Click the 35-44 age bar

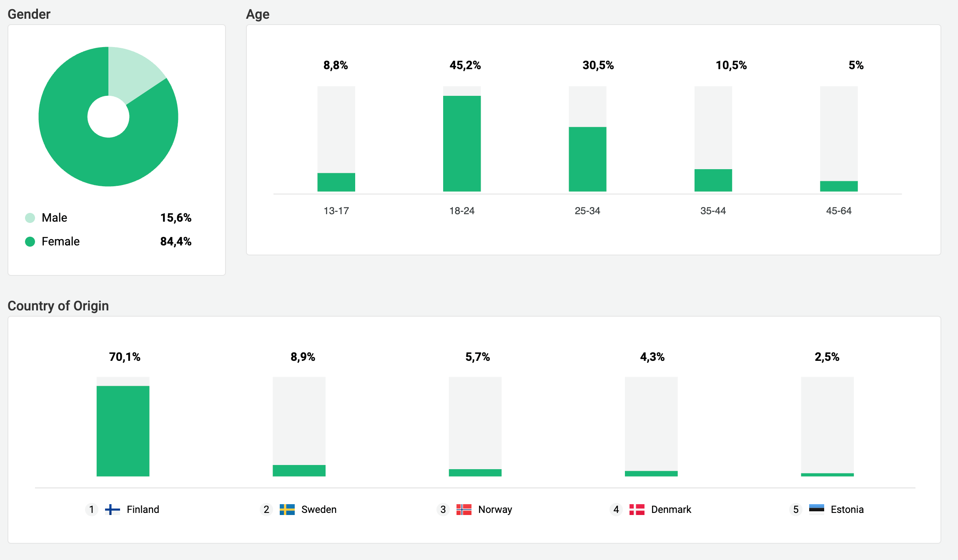pyautogui.click(x=713, y=180)
